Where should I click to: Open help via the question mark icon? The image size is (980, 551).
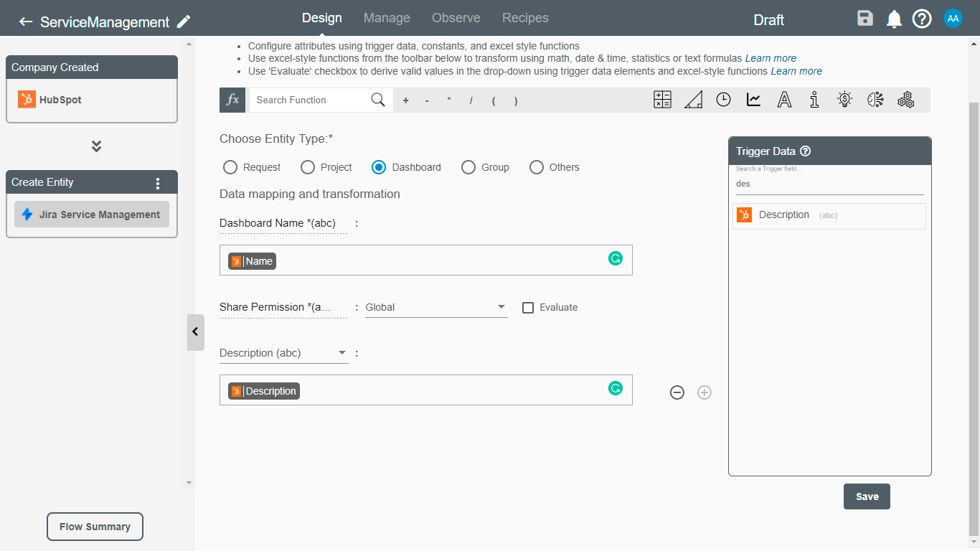coord(922,19)
